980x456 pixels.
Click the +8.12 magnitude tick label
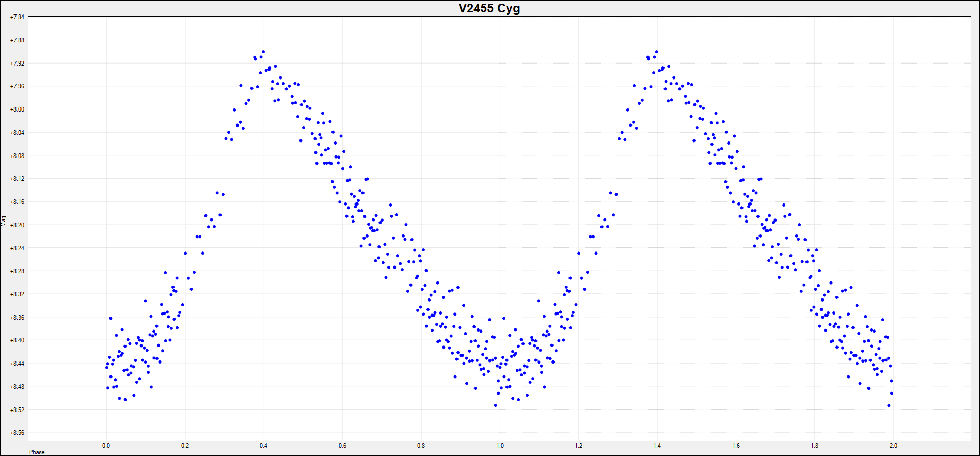(17, 179)
